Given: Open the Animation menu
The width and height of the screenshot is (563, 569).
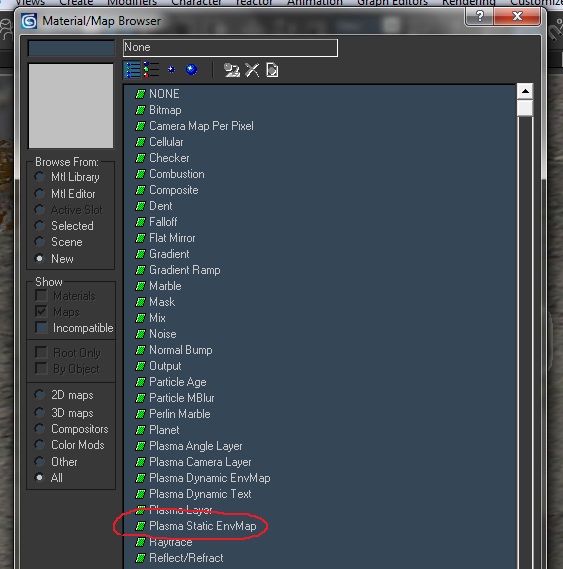Looking at the screenshot, I should [x=315, y=3].
